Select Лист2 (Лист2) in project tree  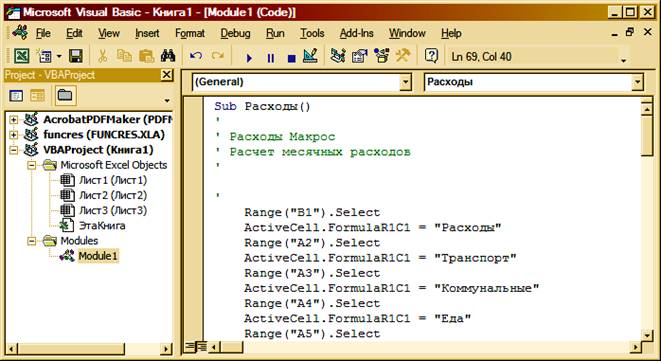pyautogui.click(x=113, y=195)
